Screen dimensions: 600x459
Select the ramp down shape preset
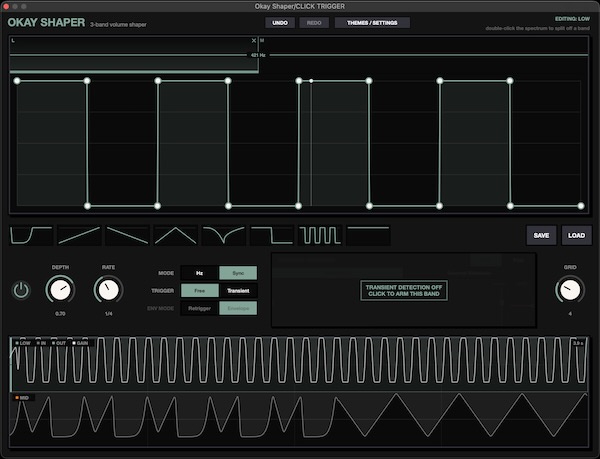click(x=127, y=235)
